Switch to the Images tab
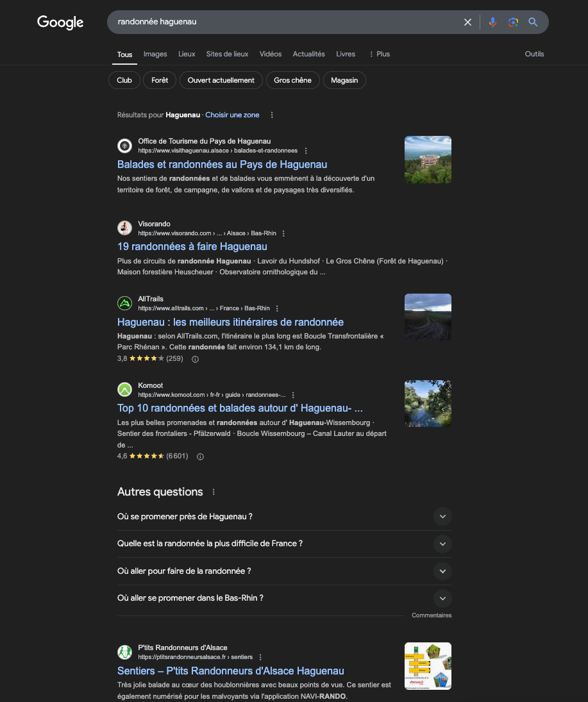This screenshot has width=588, height=702. click(155, 54)
